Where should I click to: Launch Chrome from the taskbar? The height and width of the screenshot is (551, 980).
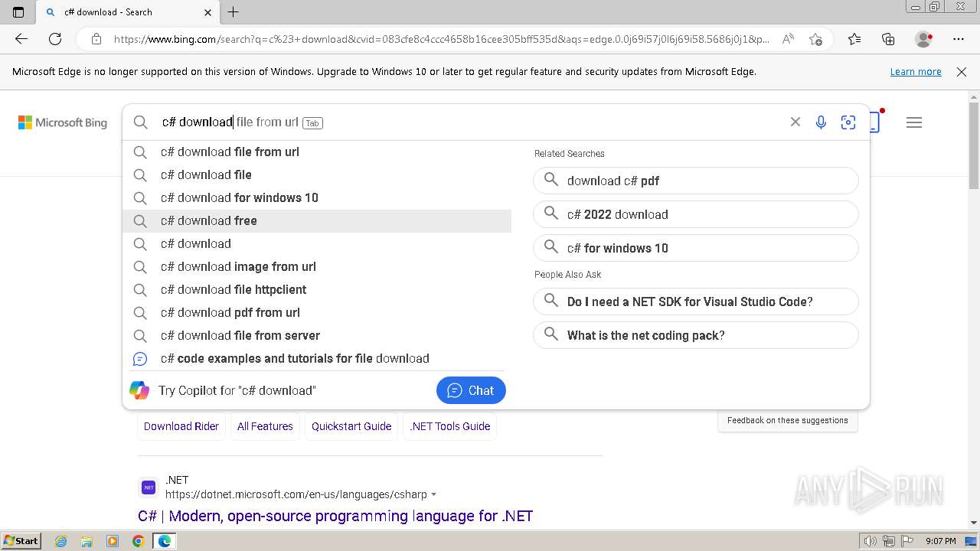[x=139, y=541]
